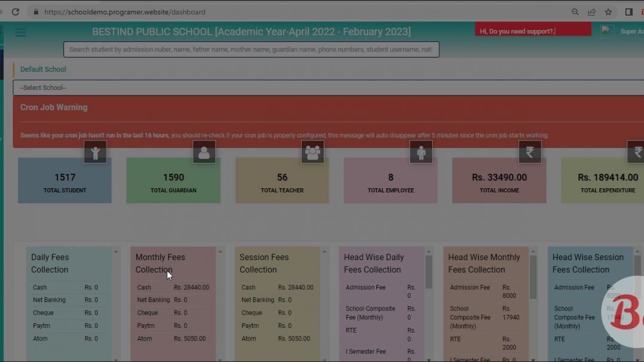
Task: Click the group icon on Total Teacher card
Action: click(x=312, y=152)
